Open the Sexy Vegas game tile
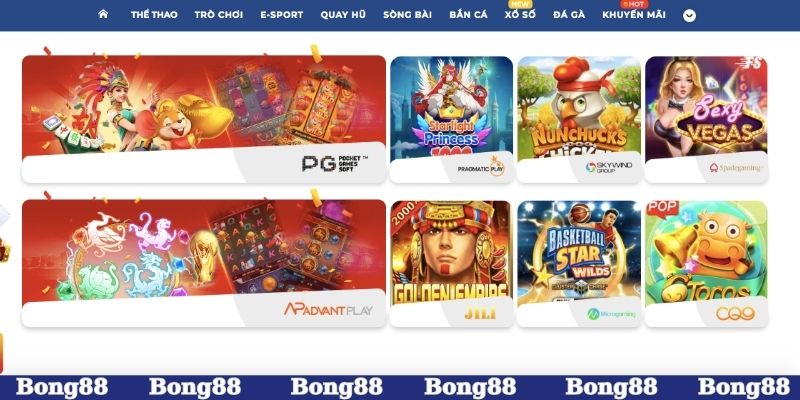 click(x=706, y=119)
